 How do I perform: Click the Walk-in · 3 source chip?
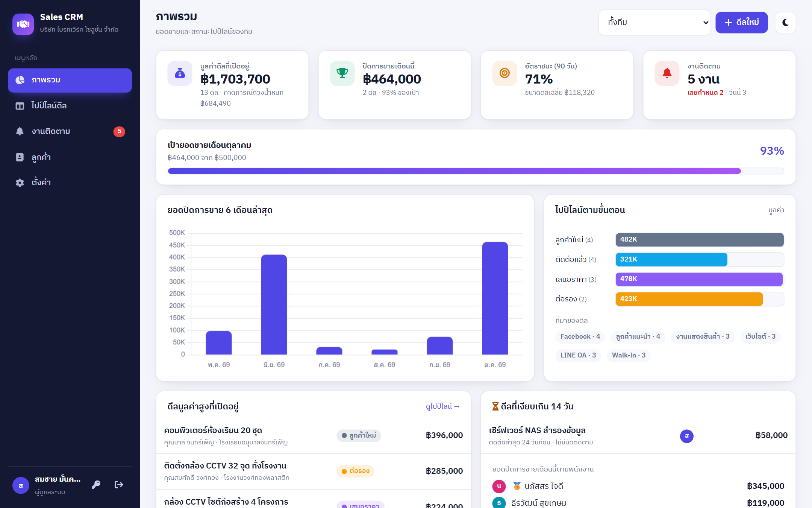(x=629, y=355)
